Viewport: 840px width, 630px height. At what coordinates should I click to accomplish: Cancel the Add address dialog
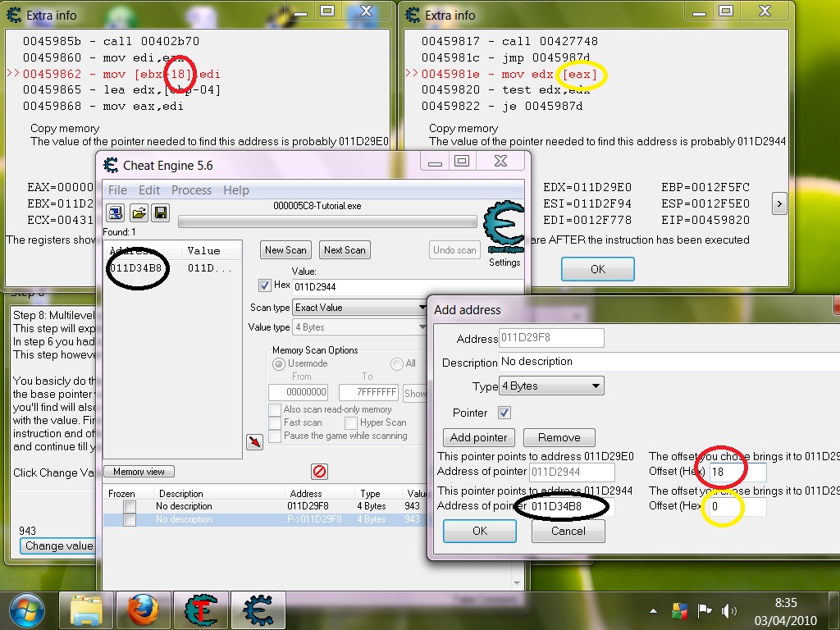(x=568, y=531)
